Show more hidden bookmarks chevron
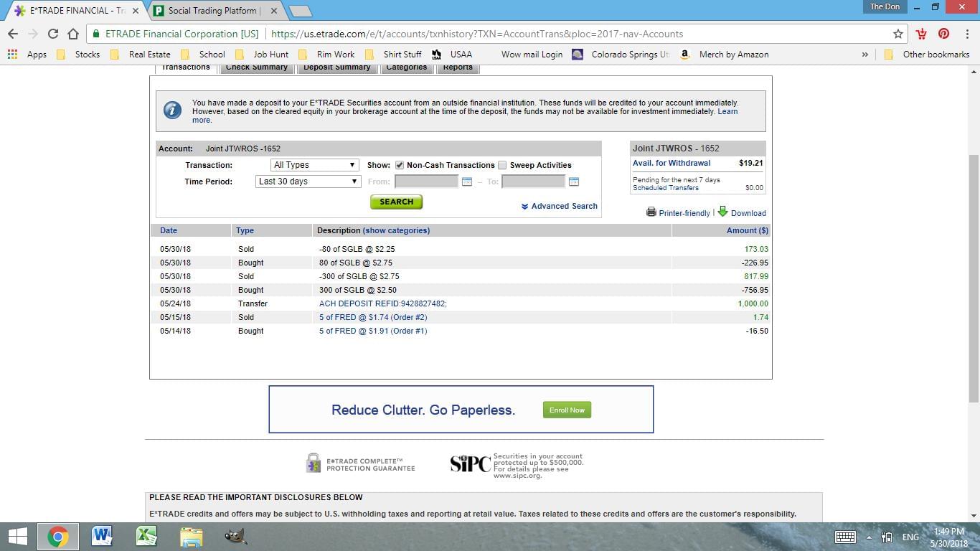The width and height of the screenshot is (980, 551). pyautogui.click(x=864, y=55)
